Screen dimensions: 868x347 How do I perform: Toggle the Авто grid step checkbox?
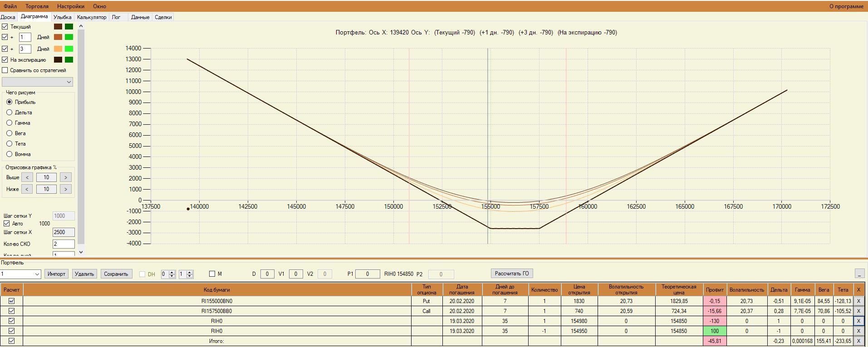coord(6,224)
